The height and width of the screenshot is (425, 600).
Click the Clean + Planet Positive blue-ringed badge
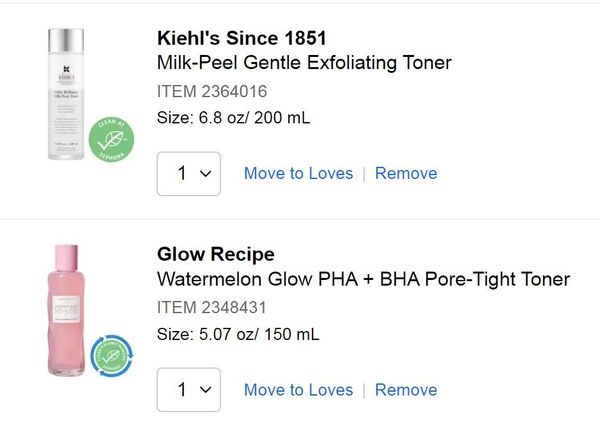click(111, 355)
